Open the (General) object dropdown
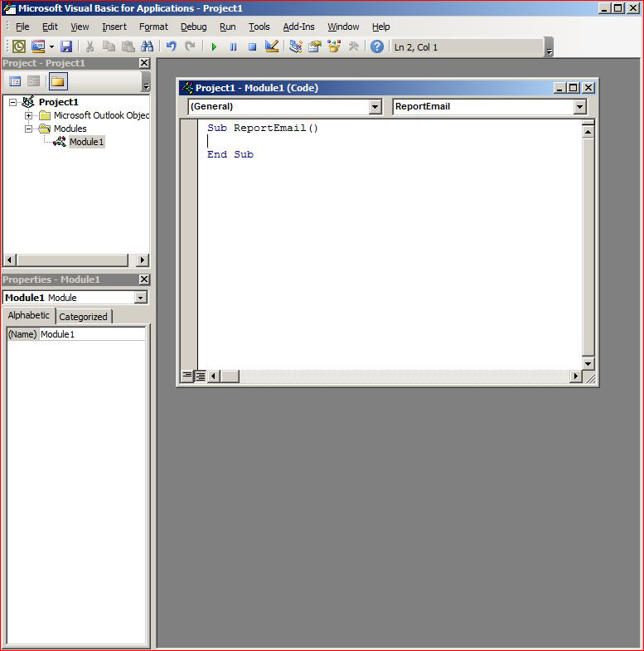The height and width of the screenshot is (651, 644). click(375, 107)
